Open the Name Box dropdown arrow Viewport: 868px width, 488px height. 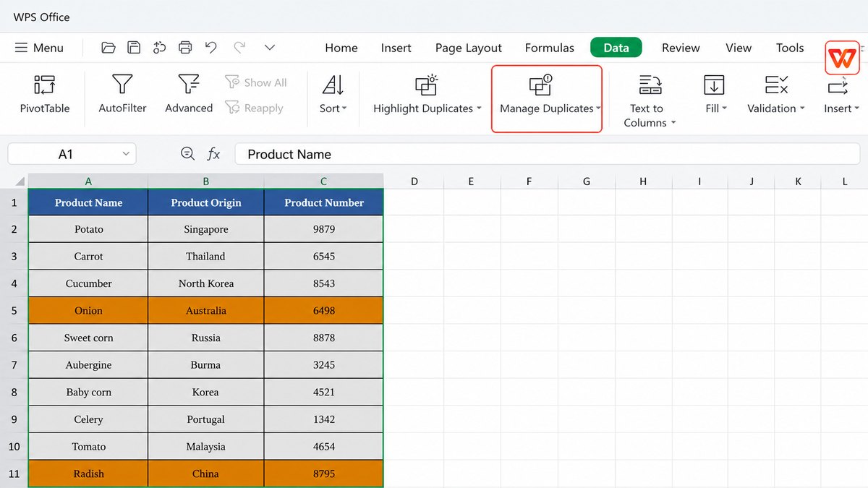(126, 154)
